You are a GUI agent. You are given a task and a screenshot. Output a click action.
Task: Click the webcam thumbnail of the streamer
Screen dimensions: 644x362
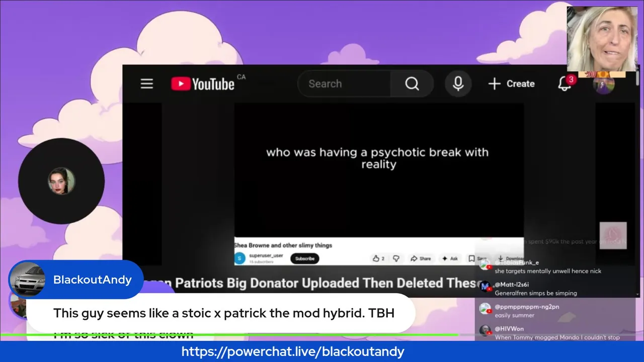click(x=602, y=39)
